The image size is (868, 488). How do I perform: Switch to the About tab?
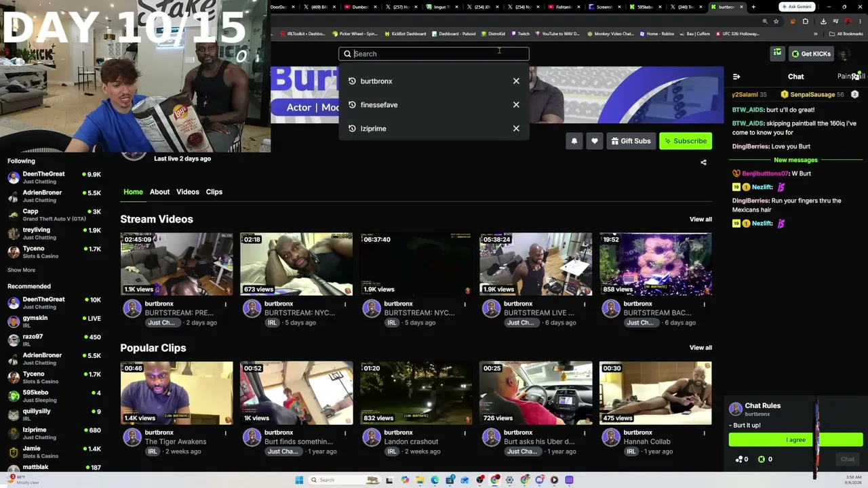coord(159,192)
